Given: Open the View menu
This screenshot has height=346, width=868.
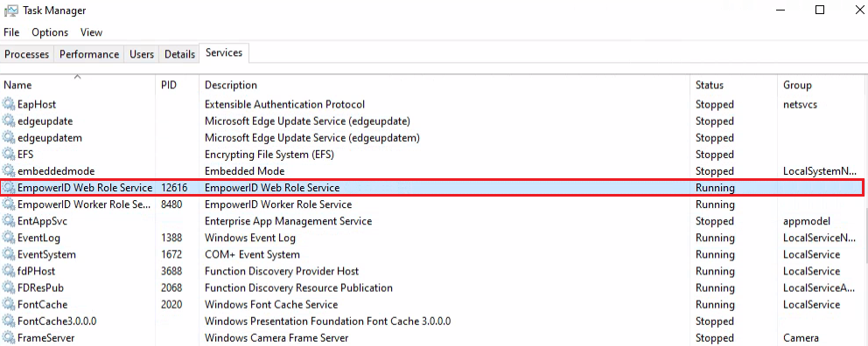Looking at the screenshot, I should coord(91,32).
